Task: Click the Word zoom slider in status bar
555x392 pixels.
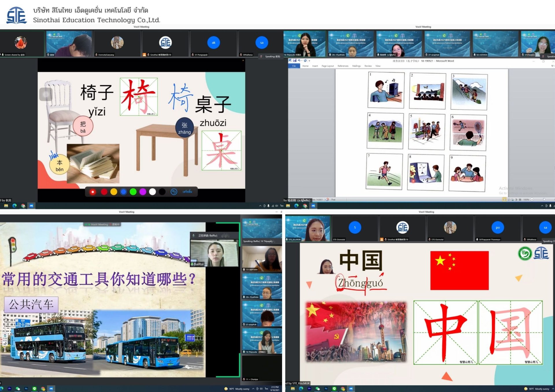Action: tap(544, 200)
